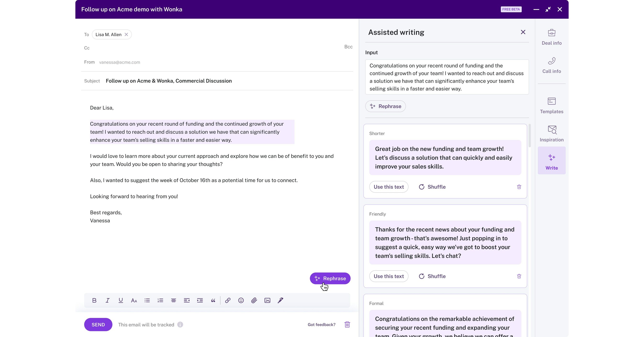Increase the paragraph indent
Screen dimensions: 644x337
point(200,300)
